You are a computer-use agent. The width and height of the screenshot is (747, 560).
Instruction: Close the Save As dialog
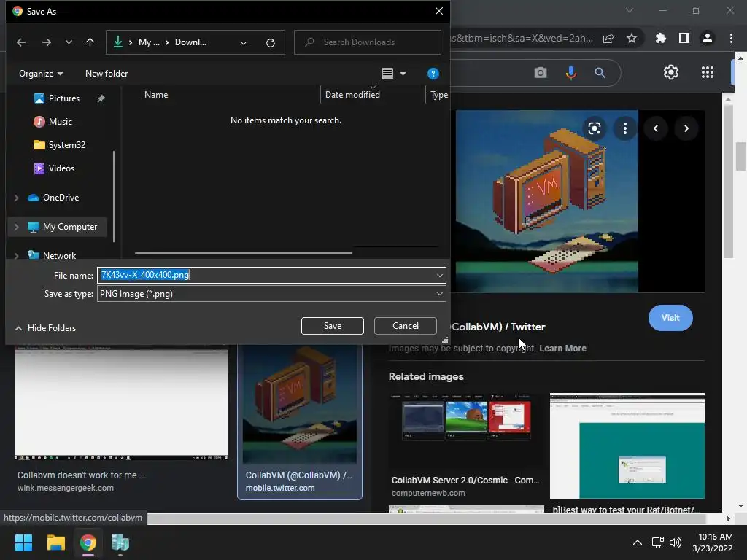coord(438,11)
